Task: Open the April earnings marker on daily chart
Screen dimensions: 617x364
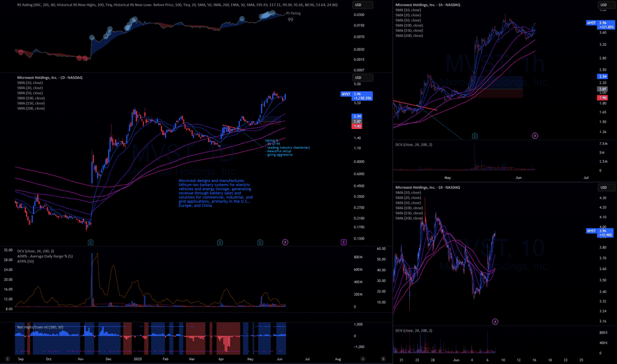Action: (220, 242)
